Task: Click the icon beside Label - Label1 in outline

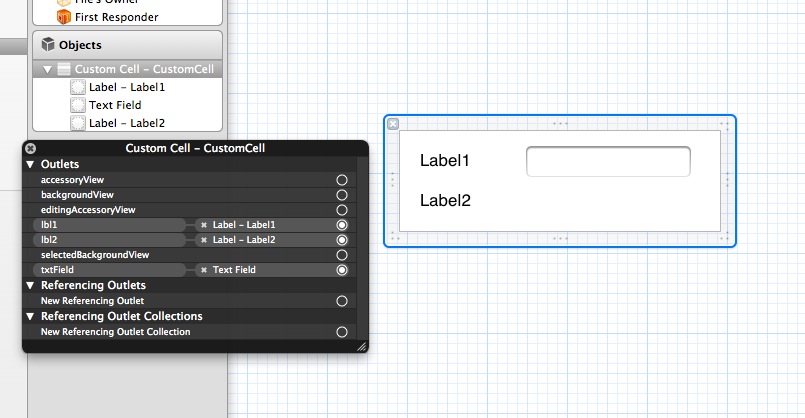Action: (78, 87)
